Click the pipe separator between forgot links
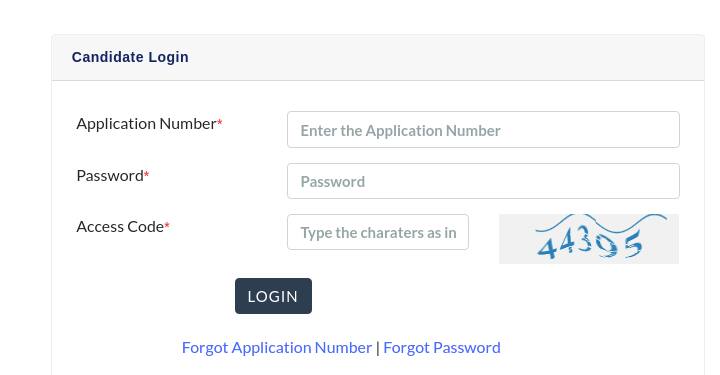Viewport: 720px width, 375px height. [x=377, y=348]
